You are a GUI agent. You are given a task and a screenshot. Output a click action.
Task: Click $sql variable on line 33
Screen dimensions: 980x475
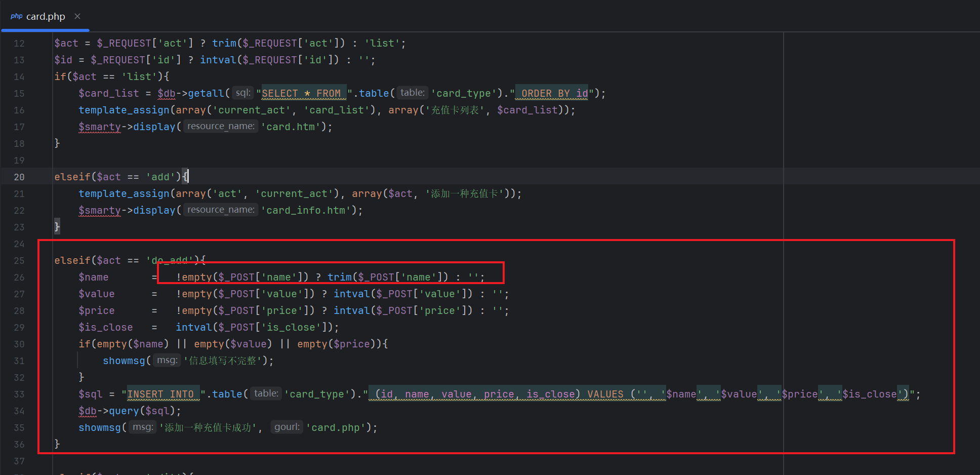tap(91, 394)
